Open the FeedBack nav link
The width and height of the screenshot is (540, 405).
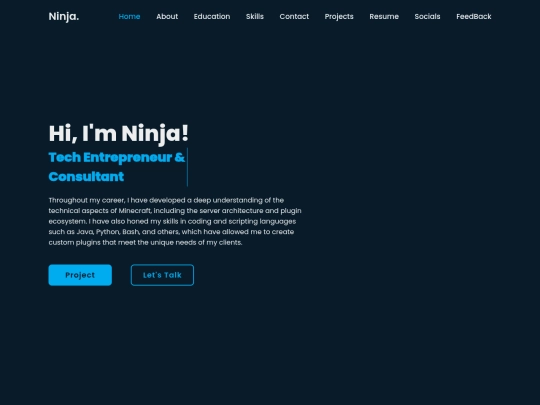(474, 17)
